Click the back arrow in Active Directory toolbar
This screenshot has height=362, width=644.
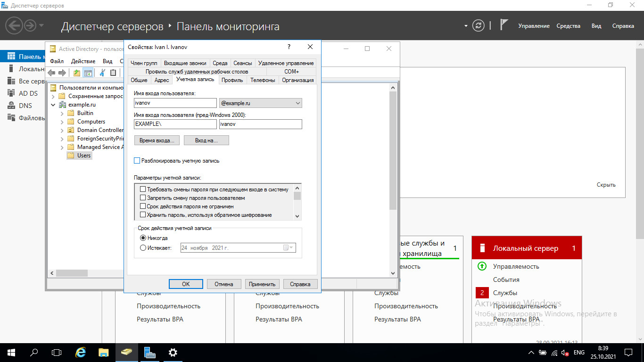coord(51,73)
